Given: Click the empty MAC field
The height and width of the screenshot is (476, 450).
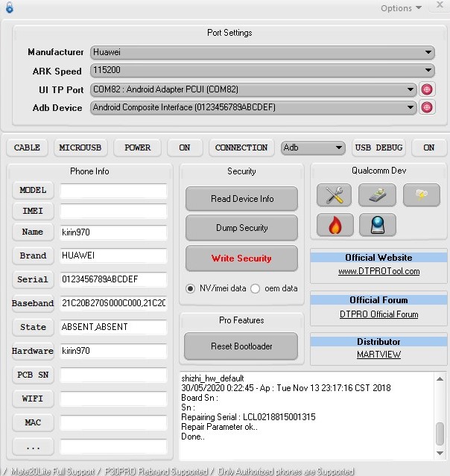Looking at the screenshot, I should (113, 422).
